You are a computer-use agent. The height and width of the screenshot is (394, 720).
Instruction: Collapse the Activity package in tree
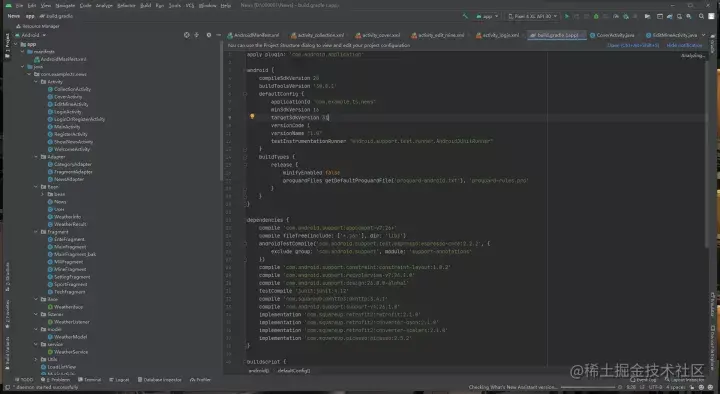(36, 82)
